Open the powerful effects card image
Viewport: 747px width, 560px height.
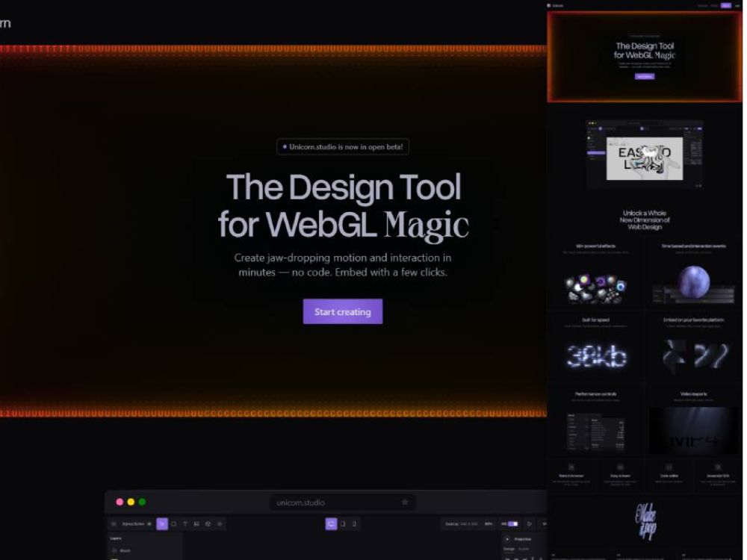595,288
